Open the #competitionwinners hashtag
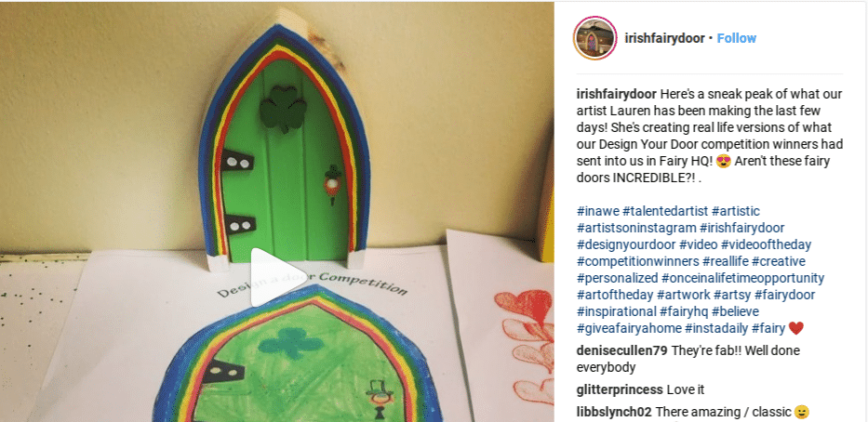This screenshot has height=422, width=868. pyautogui.click(x=637, y=261)
